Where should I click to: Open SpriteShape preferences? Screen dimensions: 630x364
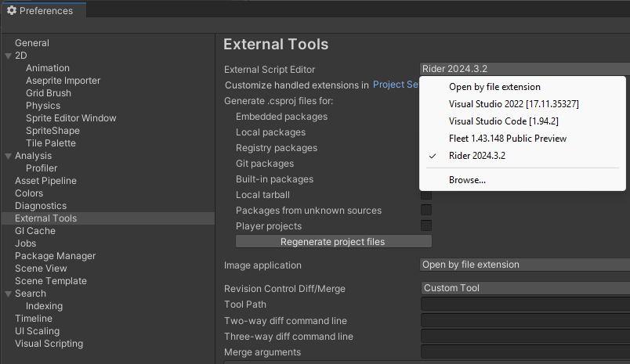click(x=52, y=131)
